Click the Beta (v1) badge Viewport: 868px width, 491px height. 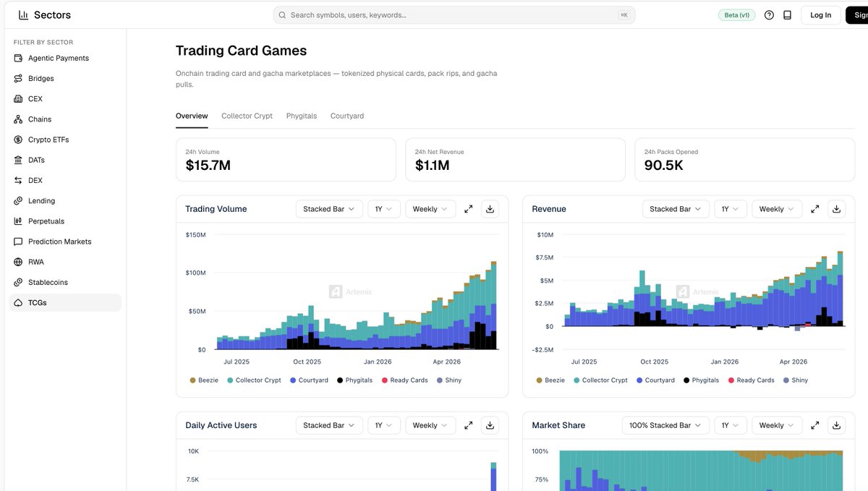[x=737, y=14]
